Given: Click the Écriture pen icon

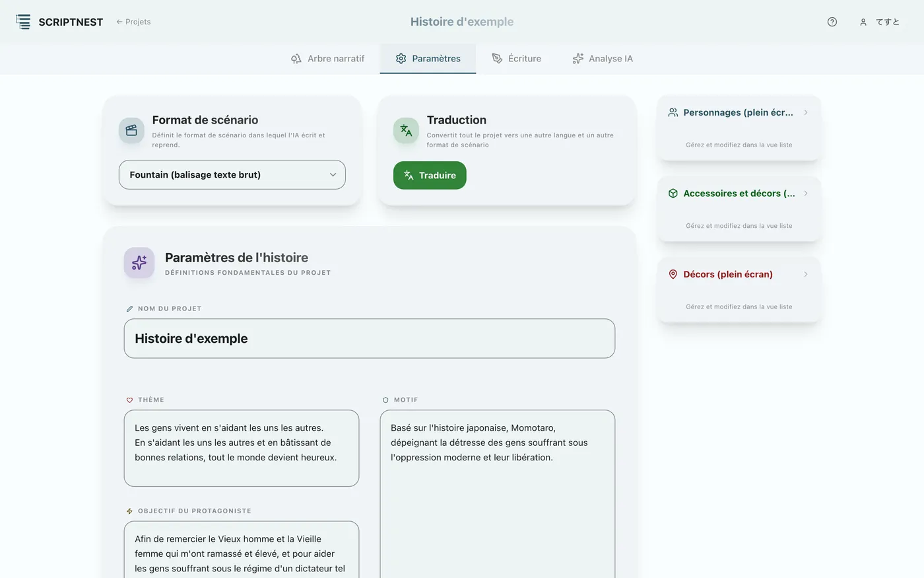Looking at the screenshot, I should (x=497, y=59).
